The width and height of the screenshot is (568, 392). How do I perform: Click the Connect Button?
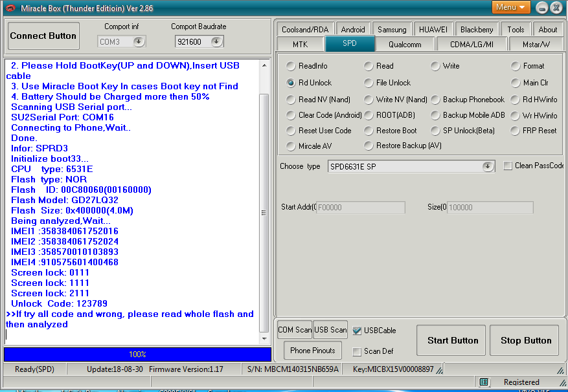(x=43, y=36)
